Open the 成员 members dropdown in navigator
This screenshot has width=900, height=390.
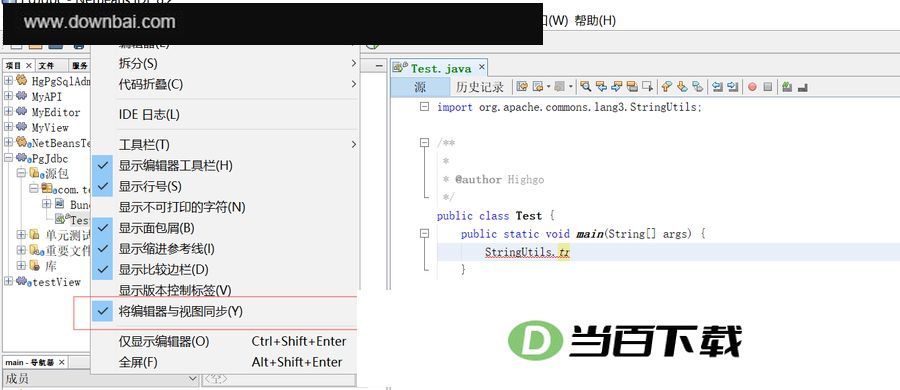(x=193, y=379)
